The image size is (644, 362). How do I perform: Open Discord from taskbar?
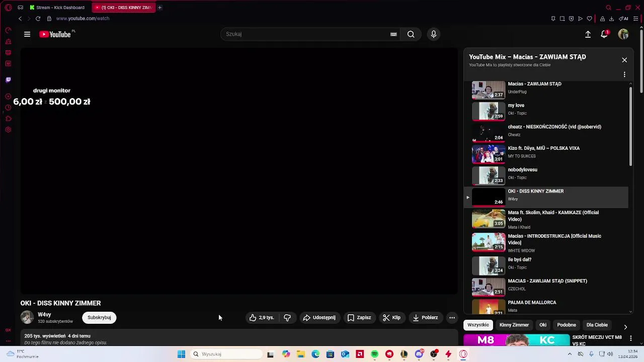[419, 354]
